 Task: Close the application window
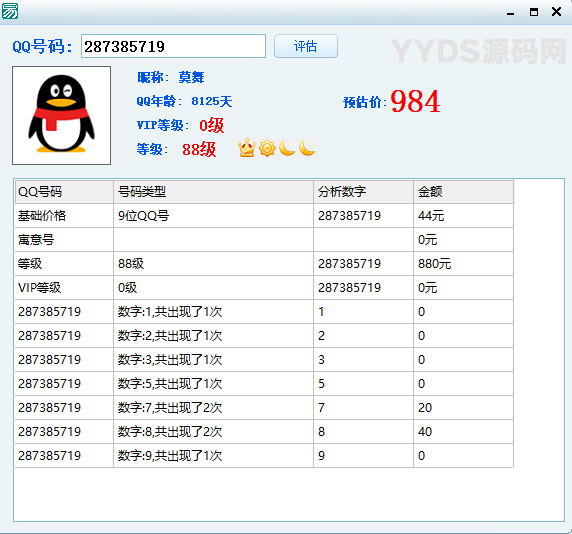[x=556, y=12]
